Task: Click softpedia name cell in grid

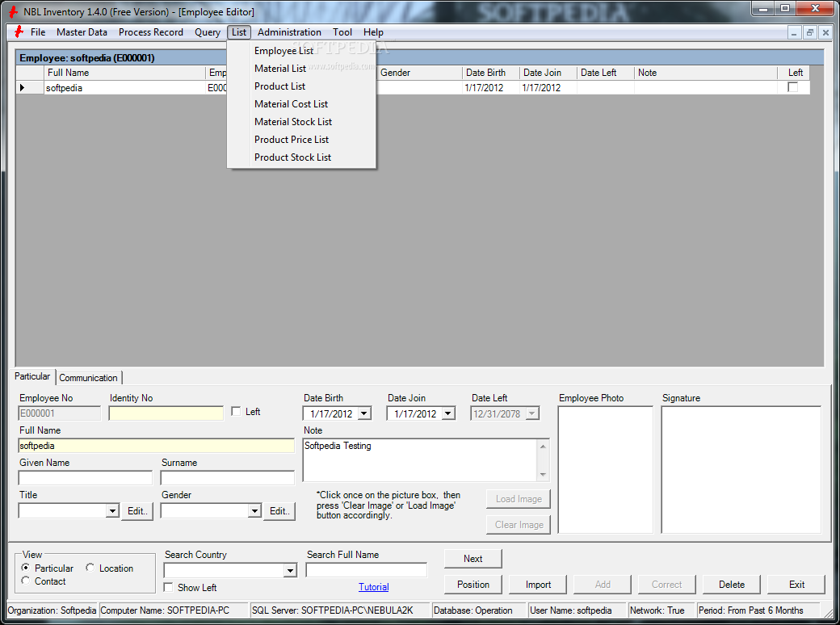Action: click(x=124, y=87)
